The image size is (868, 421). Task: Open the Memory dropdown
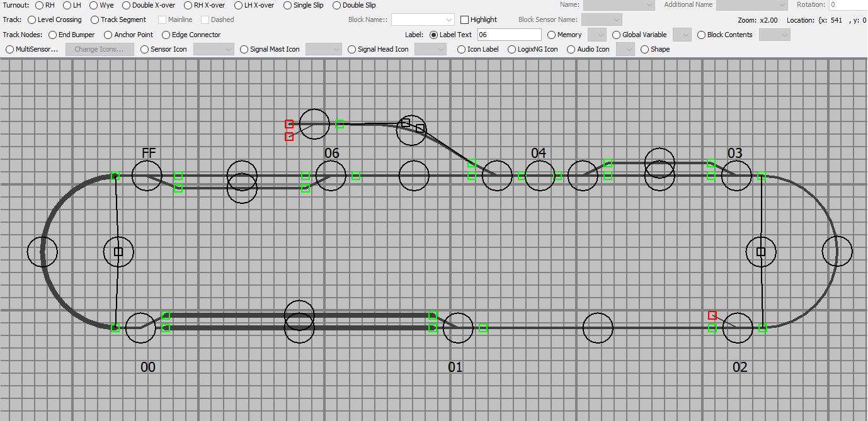(597, 35)
